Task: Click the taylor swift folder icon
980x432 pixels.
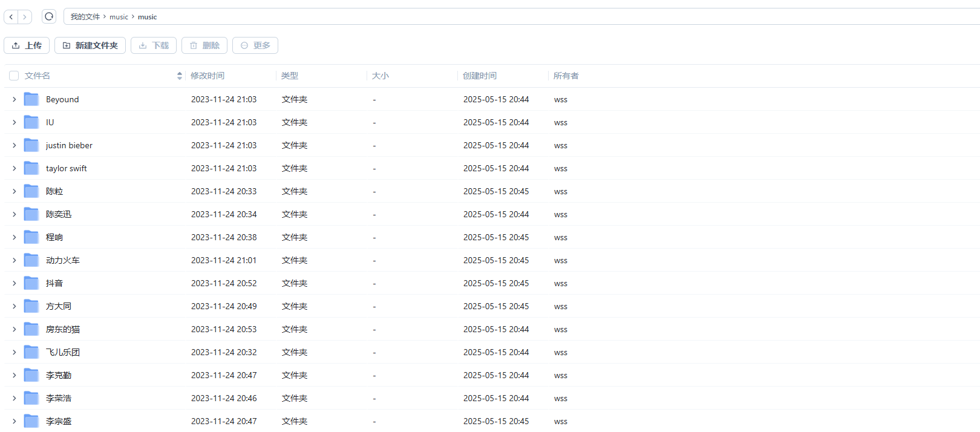Action: pos(31,168)
